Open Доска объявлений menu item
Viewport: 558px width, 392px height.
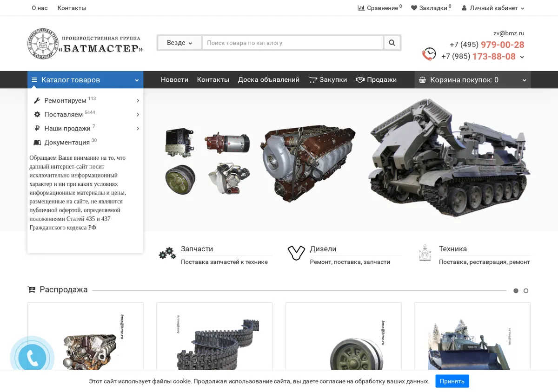[x=269, y=80]
